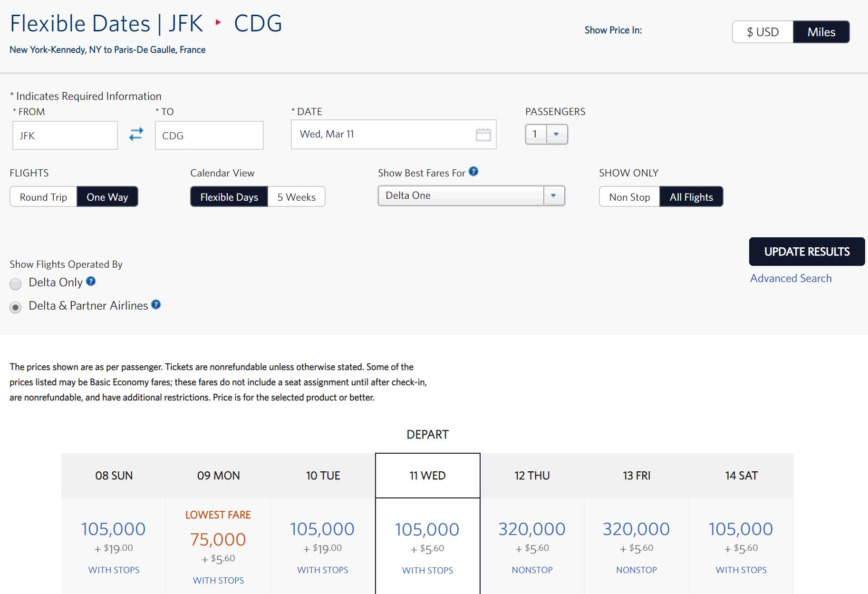
Task: Open the date picker calendar icon
Action: point(483,135)
